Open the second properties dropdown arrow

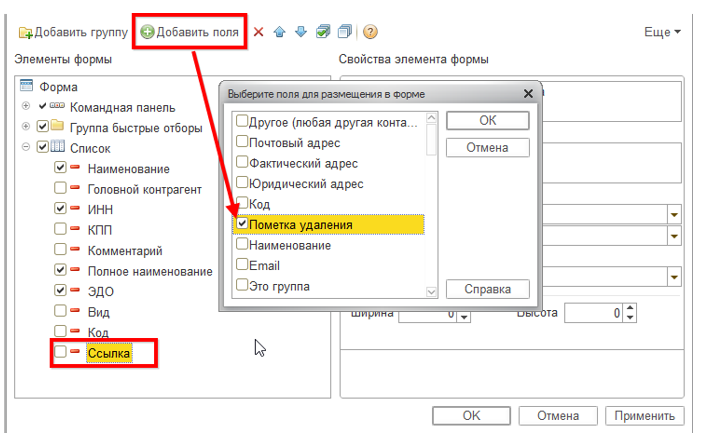674,236
